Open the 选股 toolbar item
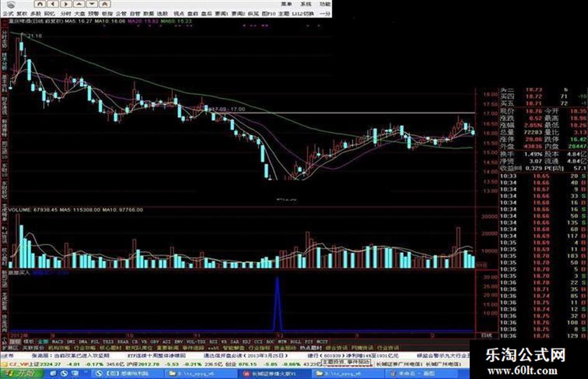This screenshot has height=379, width=588. tap(162, 14)
